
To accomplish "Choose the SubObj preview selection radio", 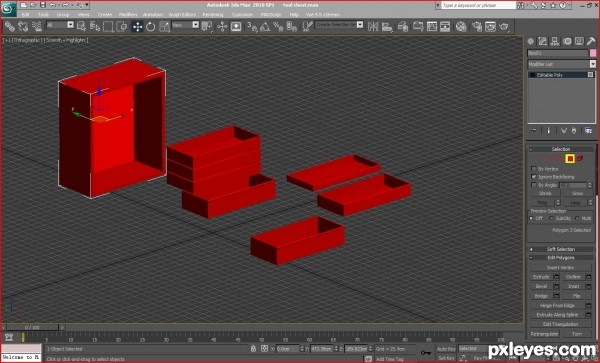I will (x=551, y=218).
